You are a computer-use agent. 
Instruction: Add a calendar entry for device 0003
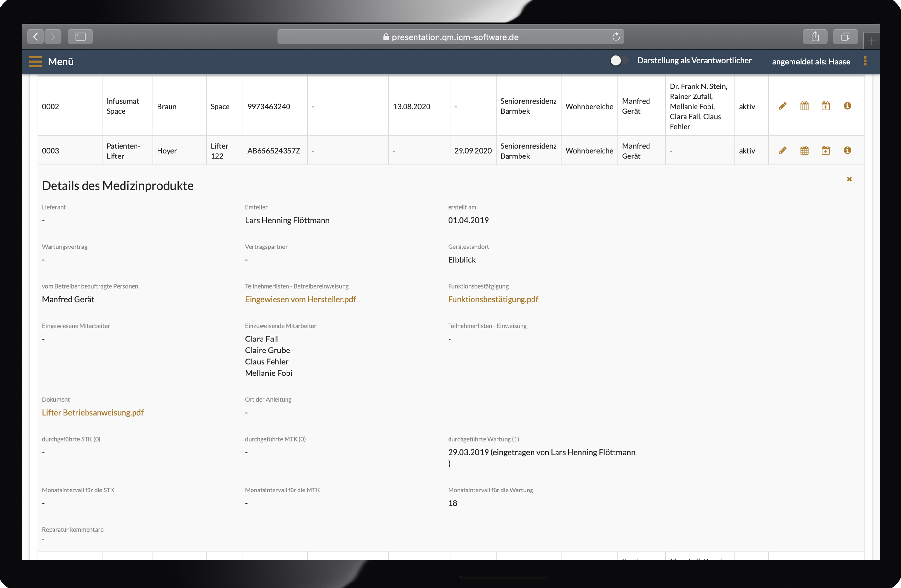[x=825, y=151]
